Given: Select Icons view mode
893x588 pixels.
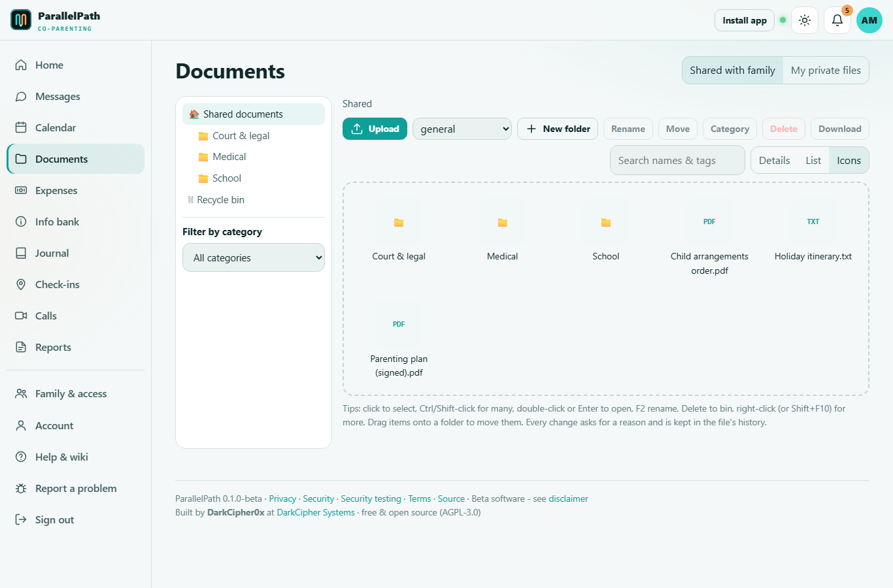Looking at the screenshot, I should (849, 160).
